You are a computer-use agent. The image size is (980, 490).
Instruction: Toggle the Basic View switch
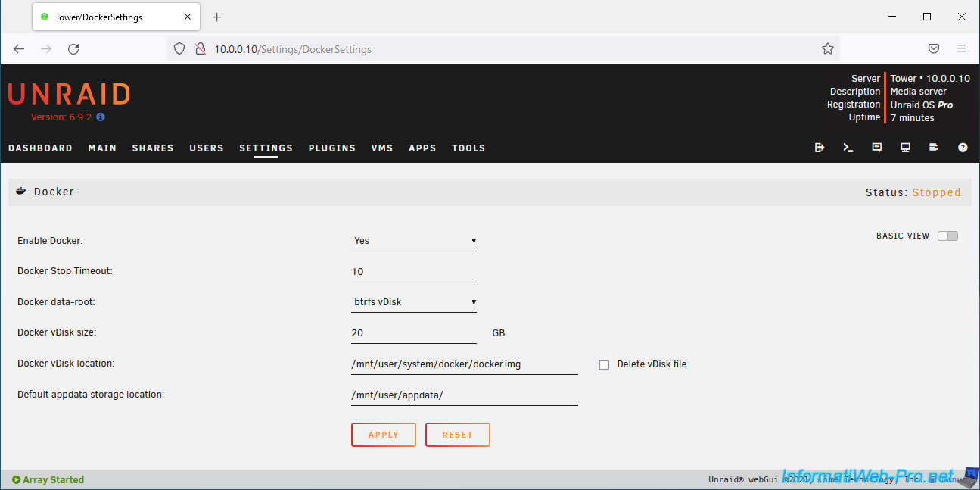pos(947,236)
